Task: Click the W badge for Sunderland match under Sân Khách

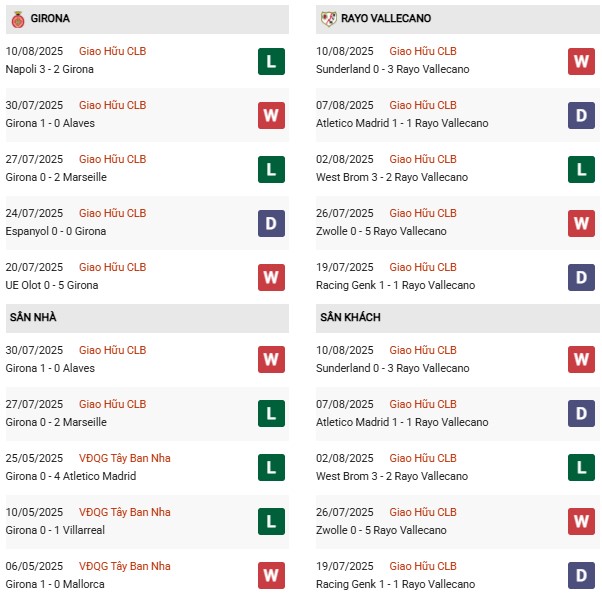Action: (x=581, y=360)
